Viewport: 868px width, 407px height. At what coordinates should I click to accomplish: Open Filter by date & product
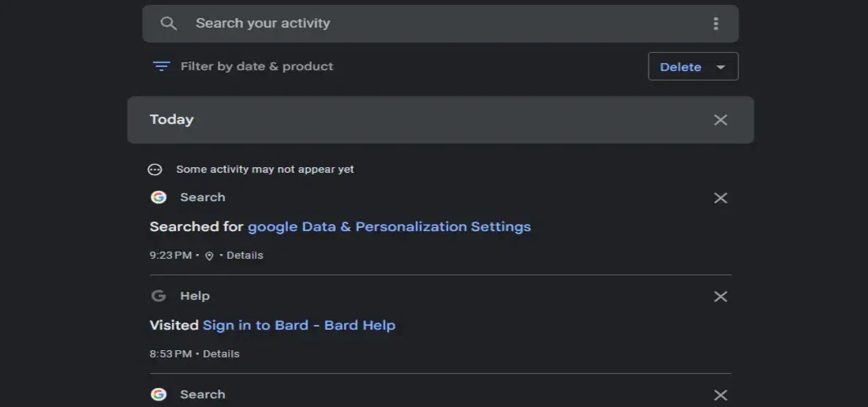256,66
